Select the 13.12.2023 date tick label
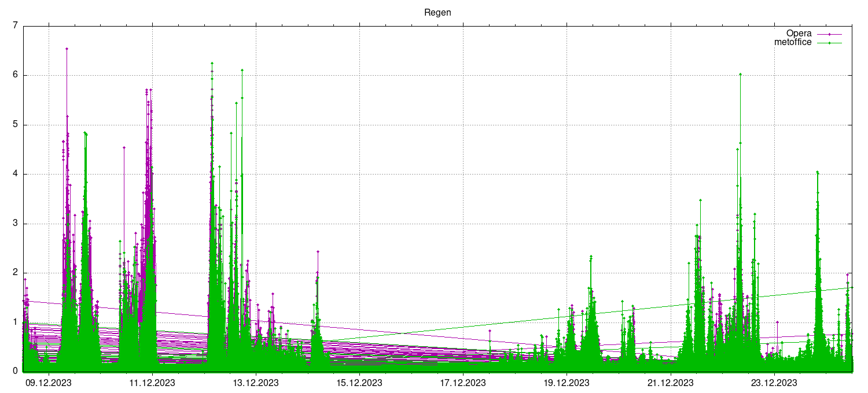The width and height of the screenshot is (868, 393). tap(256, 382)
